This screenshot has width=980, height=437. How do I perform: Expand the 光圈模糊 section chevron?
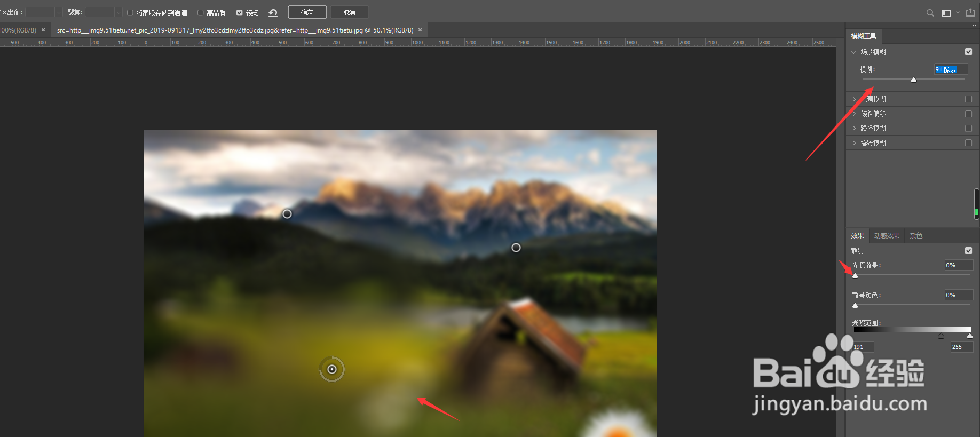tap(854, 99)
